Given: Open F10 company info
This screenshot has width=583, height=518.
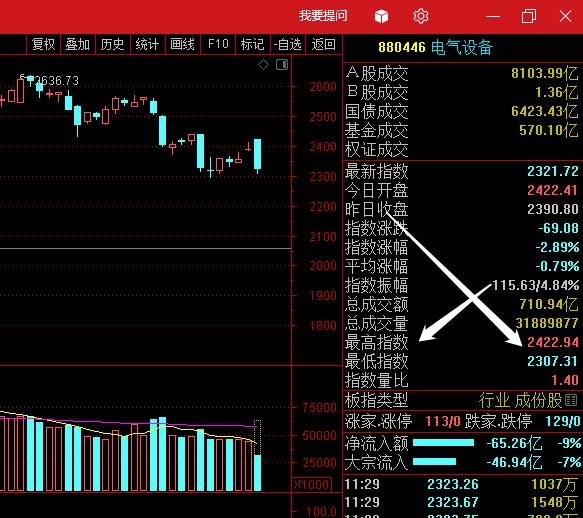Looking at the screenshot, I should 218,44.
